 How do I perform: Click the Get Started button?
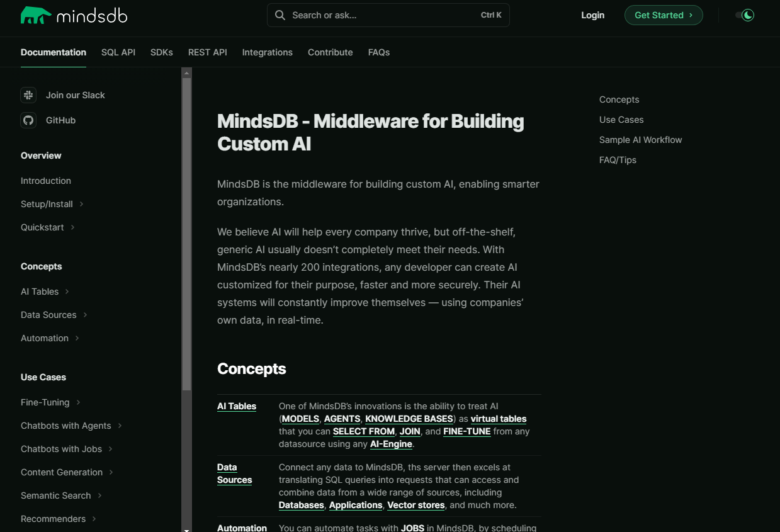(x=664, y=15)
